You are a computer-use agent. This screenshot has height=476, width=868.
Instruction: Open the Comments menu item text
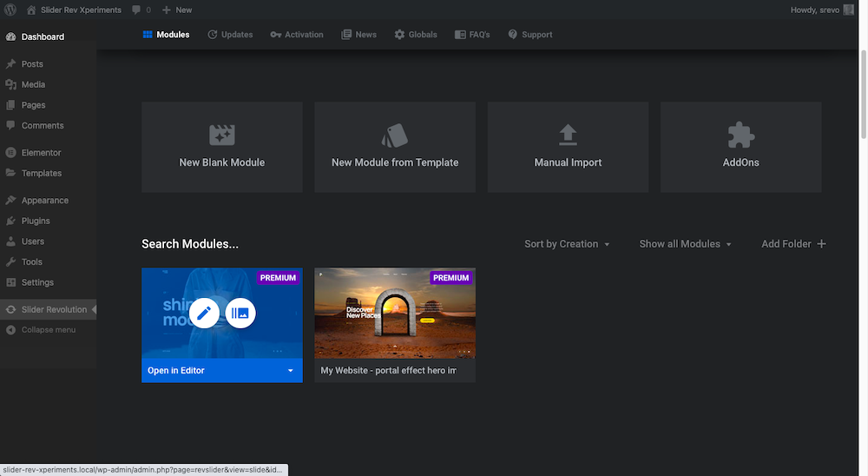43,125
